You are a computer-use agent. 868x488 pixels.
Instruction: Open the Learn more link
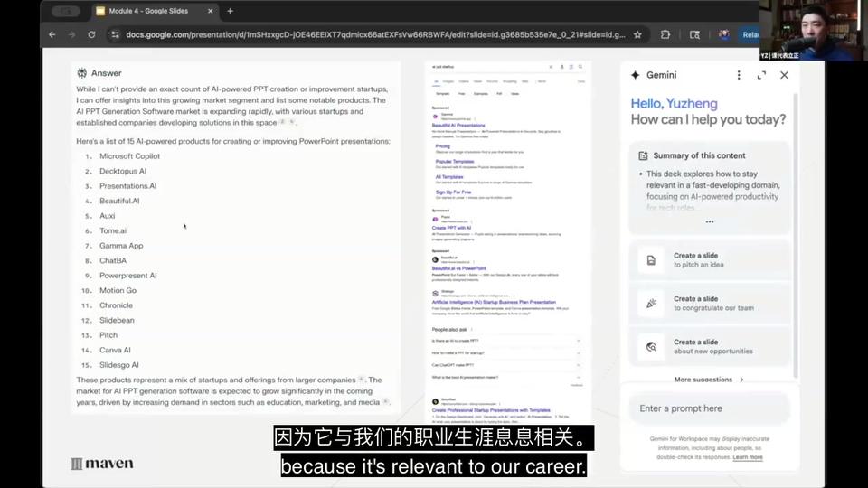(x=748, y=457)
